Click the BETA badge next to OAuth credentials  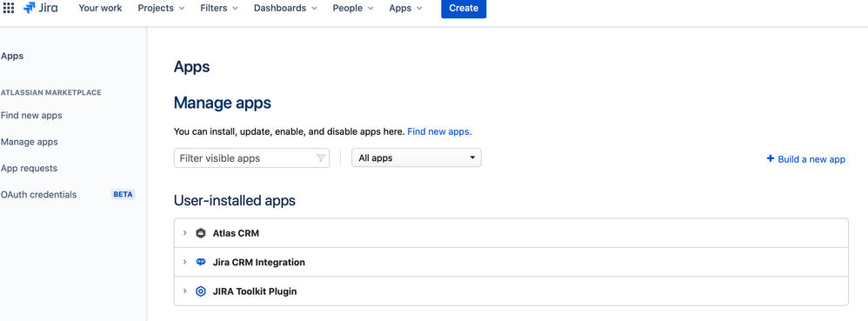123,195
